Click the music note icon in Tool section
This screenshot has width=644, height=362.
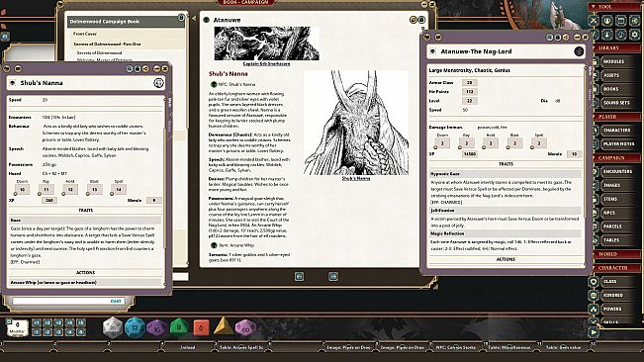pyautogui.click(x=620, y=34)
